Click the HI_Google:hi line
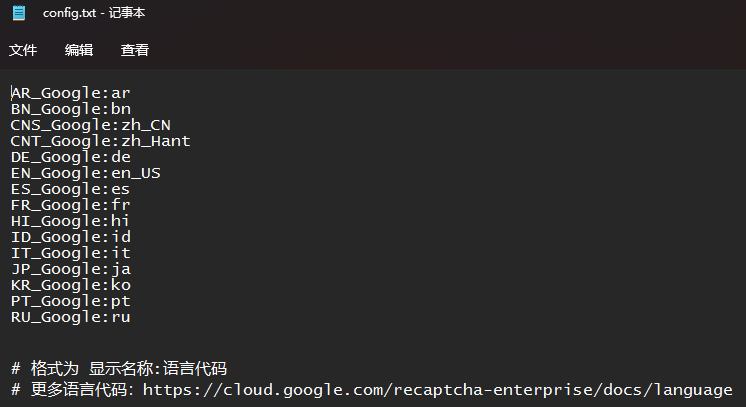The height and width of the screenshot is (407, 746). point(70,221)
